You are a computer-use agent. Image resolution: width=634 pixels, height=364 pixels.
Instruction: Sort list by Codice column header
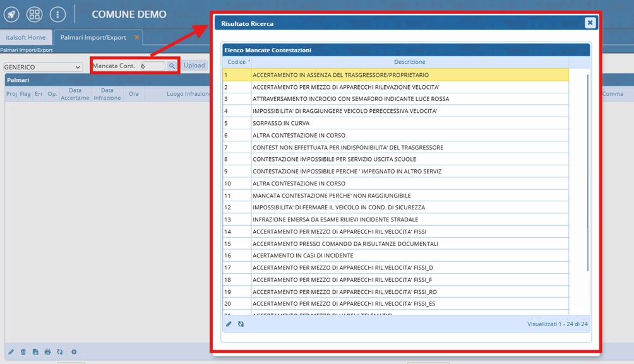[x=237, y=62]
